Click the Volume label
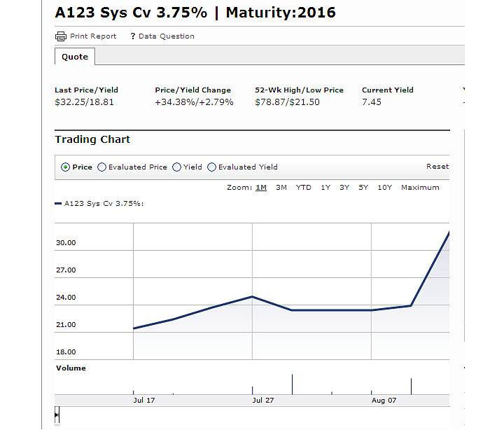The image size is (504, 430). click(71, 368)
